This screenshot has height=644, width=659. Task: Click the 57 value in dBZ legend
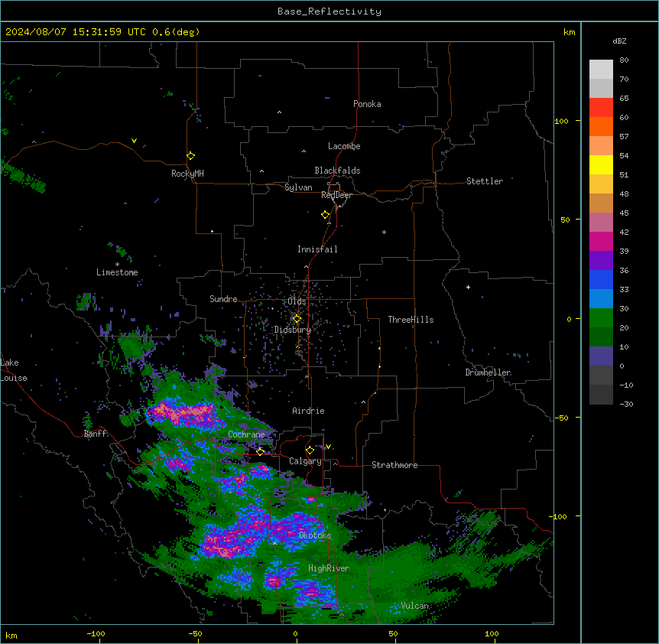[624, 137]
